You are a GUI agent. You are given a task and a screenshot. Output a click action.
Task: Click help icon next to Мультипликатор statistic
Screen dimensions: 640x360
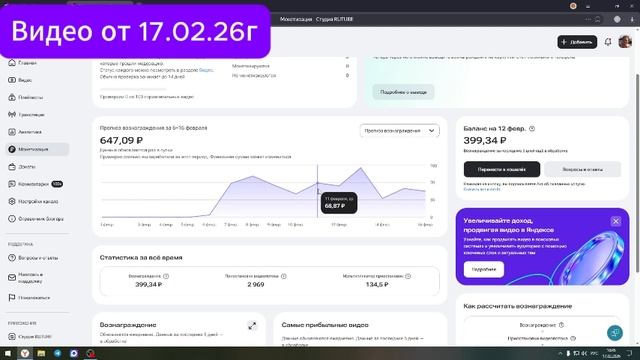click(x=408, y=276)
